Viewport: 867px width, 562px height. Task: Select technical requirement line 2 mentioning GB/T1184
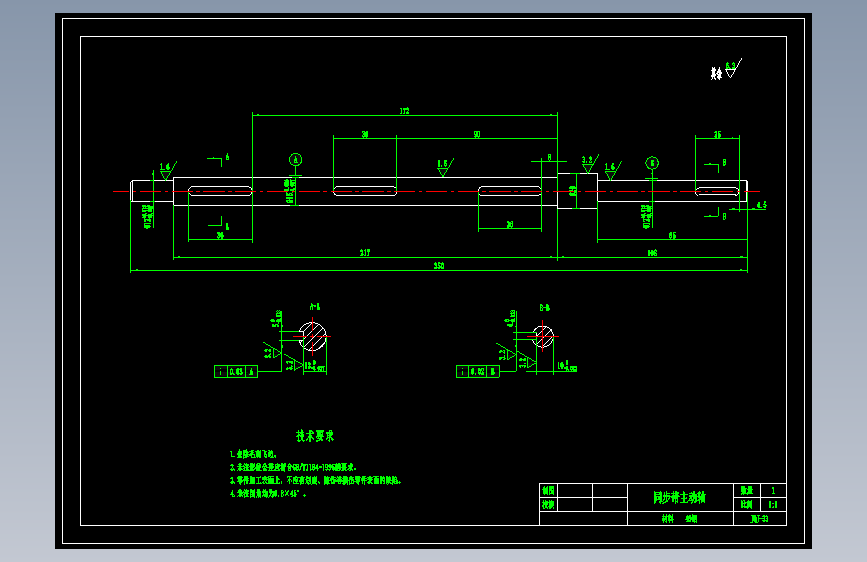pyautogui.click(x=294, y=467)
